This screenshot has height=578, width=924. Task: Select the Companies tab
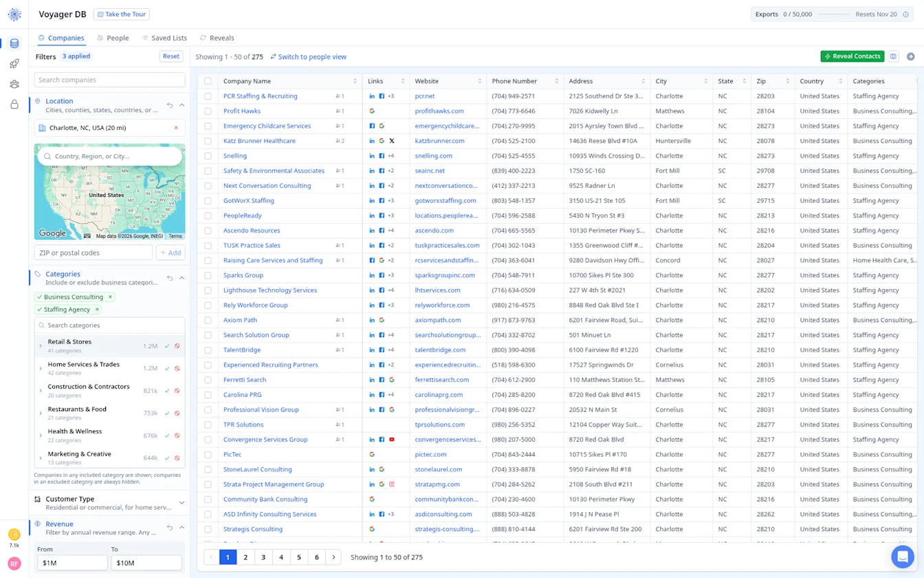coord(61,38)
